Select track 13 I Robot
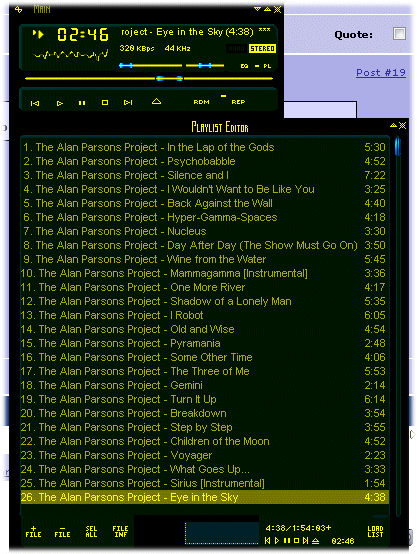Viewport: 417px width, 554px height. [x=205, y=315]
